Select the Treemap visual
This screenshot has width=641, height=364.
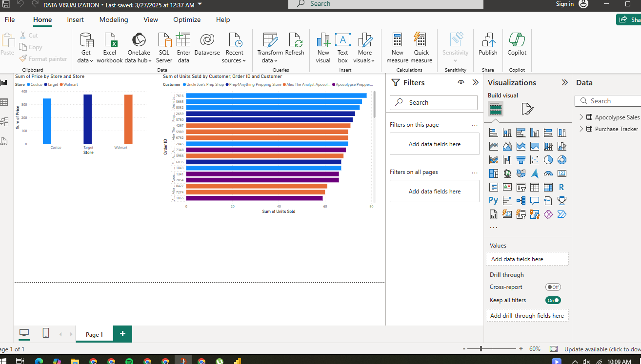(x=494, y=173)
